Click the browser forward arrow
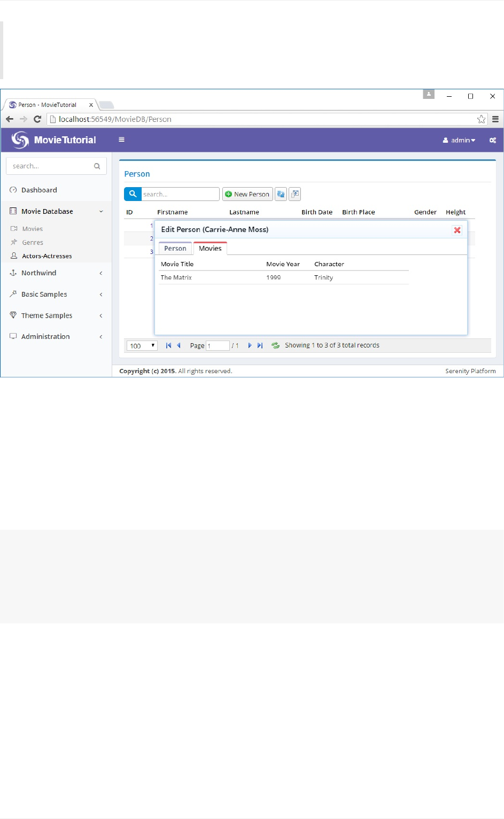Screen dimensions: 504x819 pyautogui.click(x=23, y=119)
